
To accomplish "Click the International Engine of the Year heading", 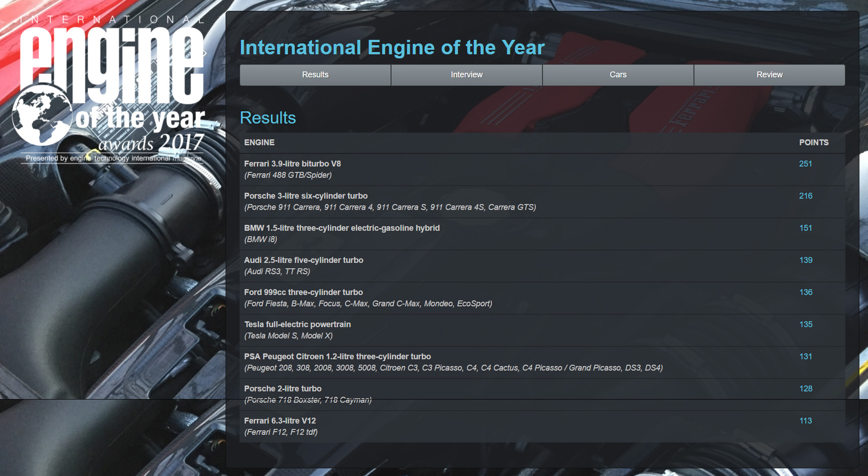I will (x=392, y=48).
